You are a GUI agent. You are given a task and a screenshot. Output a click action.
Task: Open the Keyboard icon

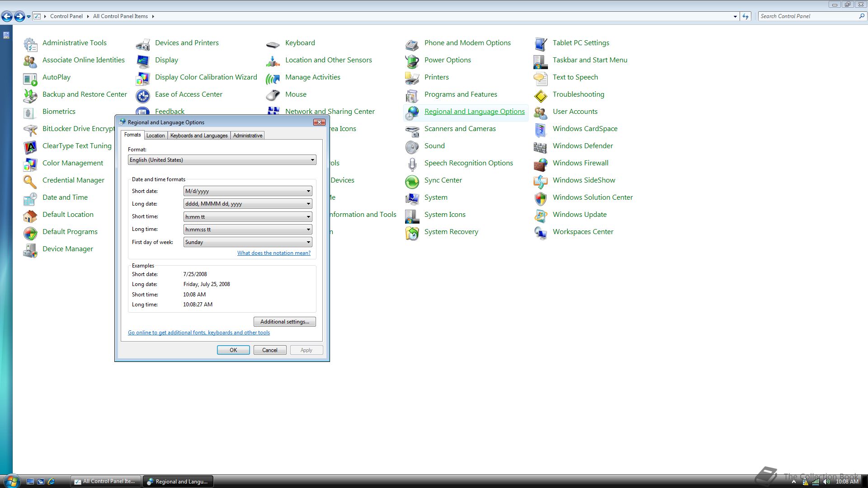point(273,44)
